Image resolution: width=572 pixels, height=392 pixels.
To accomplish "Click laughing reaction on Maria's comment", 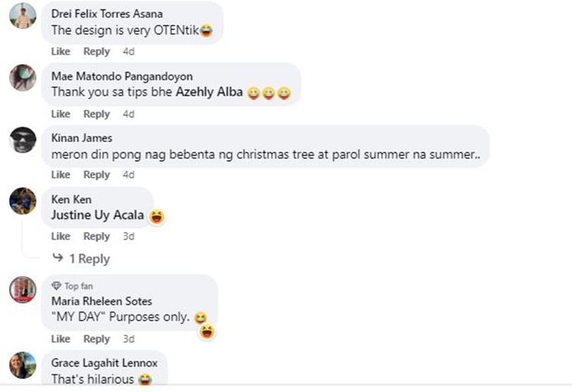I will [206, 331].
